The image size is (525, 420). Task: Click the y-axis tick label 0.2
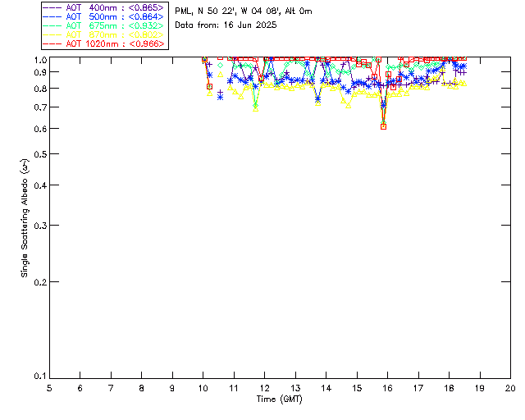(x=40, y=282)
